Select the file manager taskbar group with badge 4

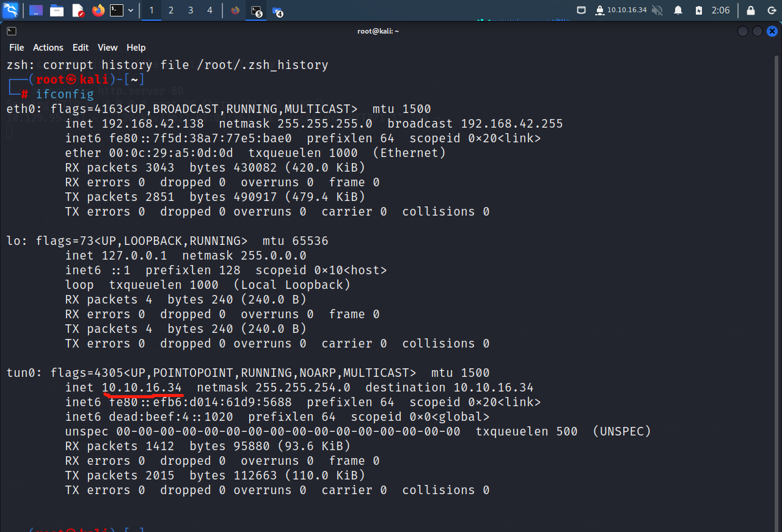277,11
